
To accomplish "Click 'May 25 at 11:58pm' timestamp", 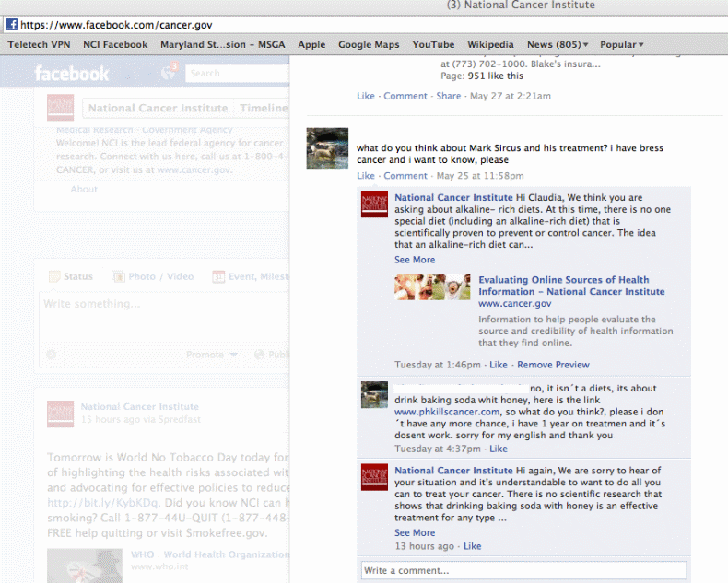I will 480,176.
